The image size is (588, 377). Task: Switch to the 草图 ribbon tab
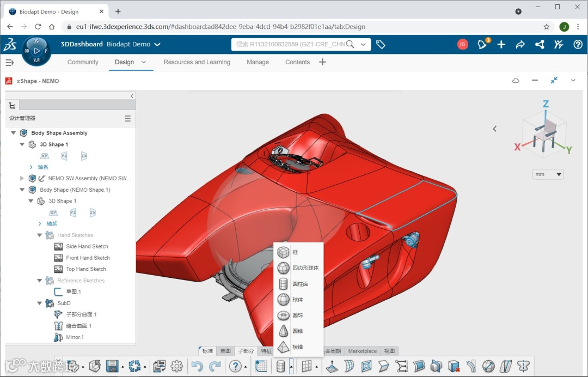[x=225, y=351]
